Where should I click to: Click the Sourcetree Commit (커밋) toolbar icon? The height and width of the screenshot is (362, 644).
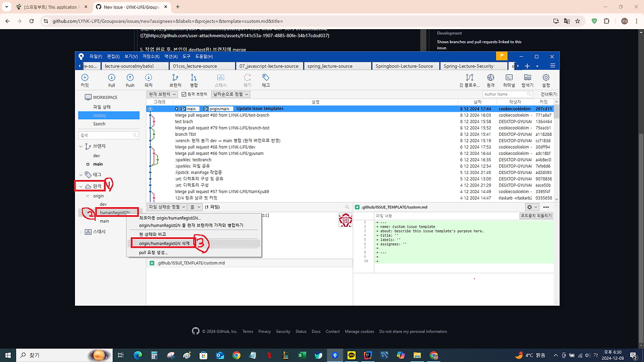[85, 77]
